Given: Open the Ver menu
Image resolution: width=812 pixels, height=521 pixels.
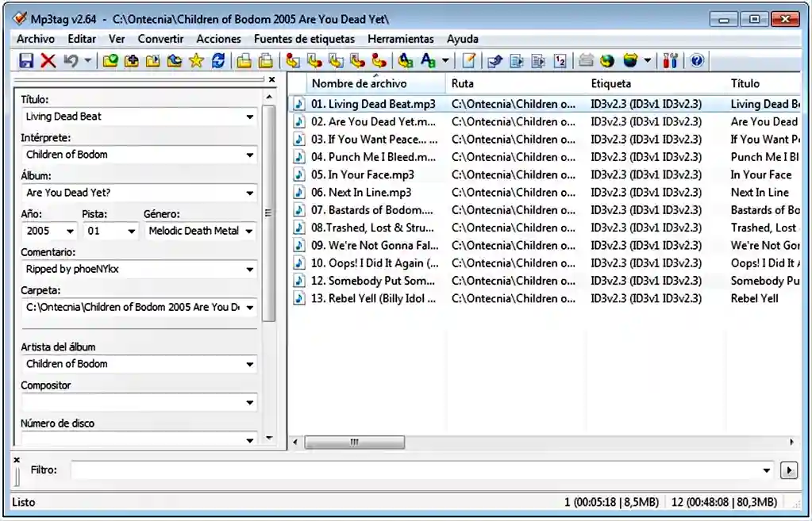Looking at the screenshot, I should click(117, 39).
